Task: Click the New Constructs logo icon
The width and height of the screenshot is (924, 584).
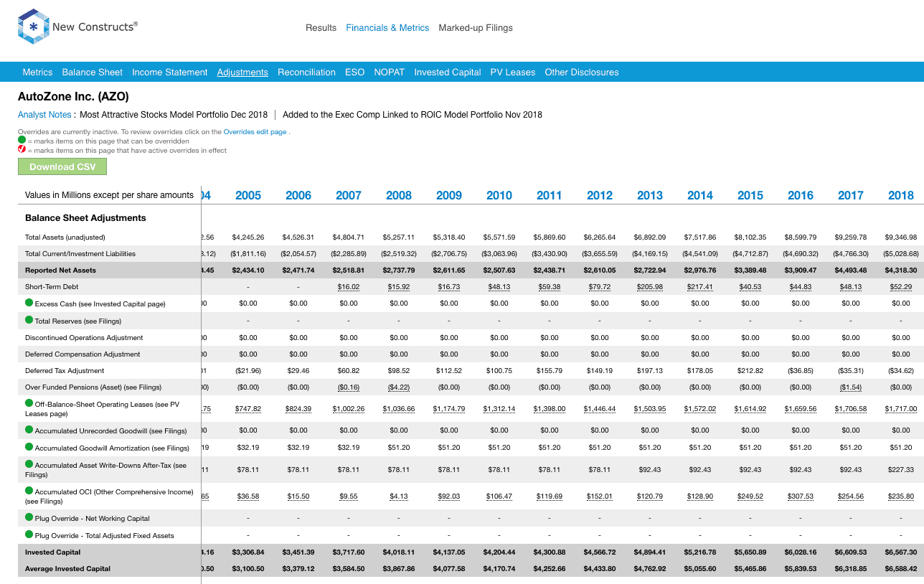Action: click(33, 27)
